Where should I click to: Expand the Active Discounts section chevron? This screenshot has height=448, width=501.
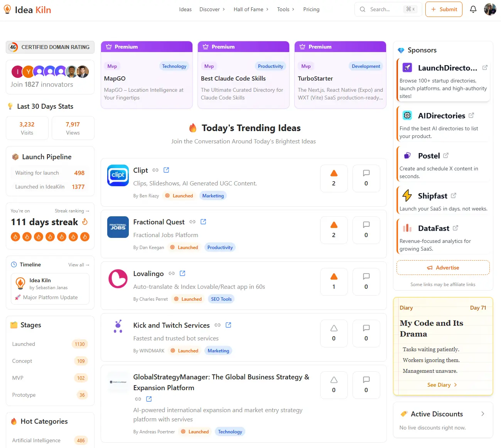pyautogui.click(x=483, y=414)
